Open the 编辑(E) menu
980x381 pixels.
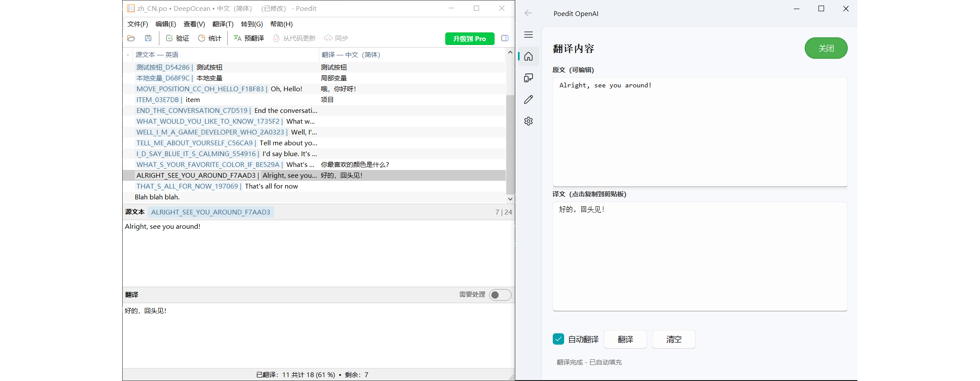click(x=166, y=24)
